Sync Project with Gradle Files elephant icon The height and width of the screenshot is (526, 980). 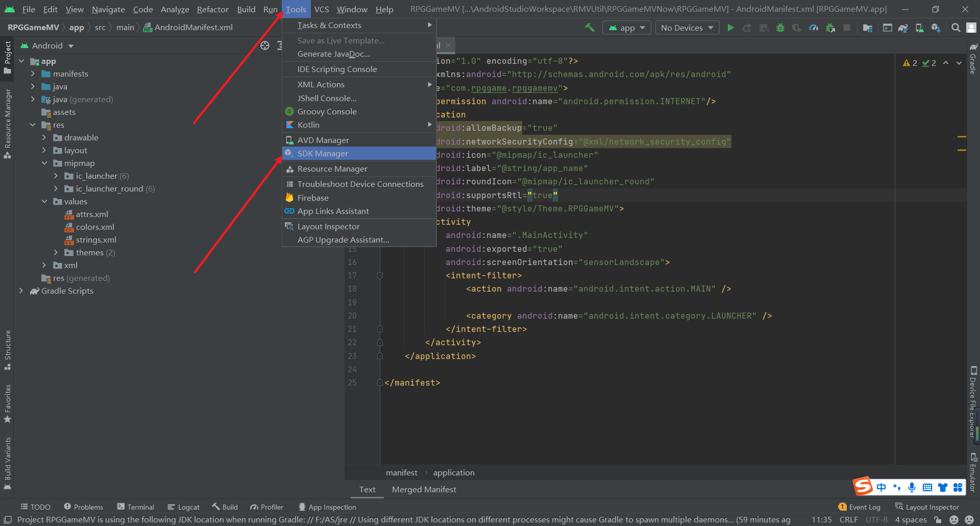903,28
